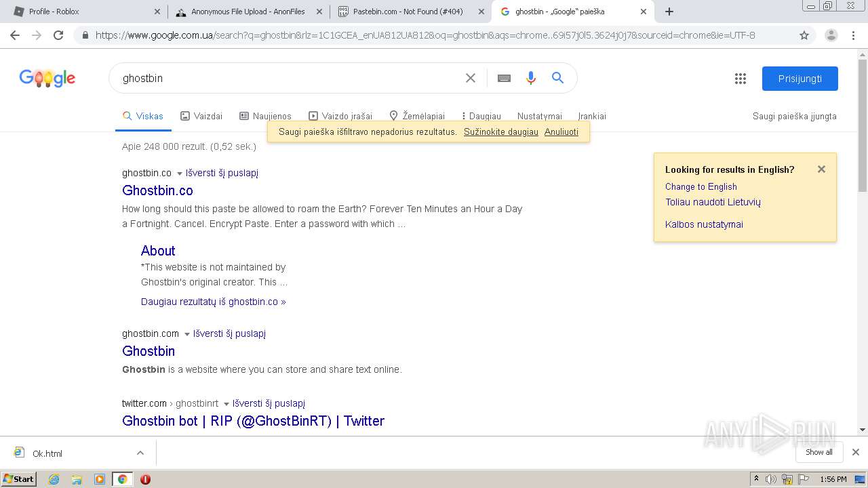This screenshot has width=868, height=488.
Task: Reload the page with the refresh icon
Action: pyautogui.click(x=58, y=35)
